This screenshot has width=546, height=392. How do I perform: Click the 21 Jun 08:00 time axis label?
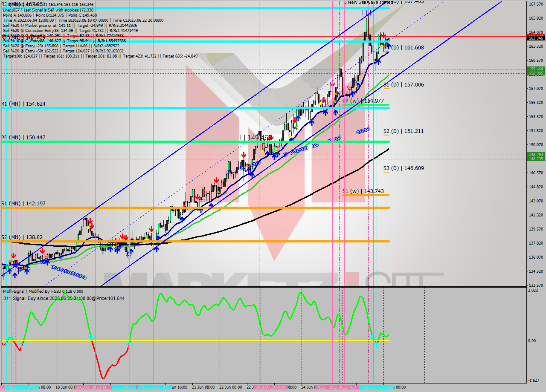204,387
